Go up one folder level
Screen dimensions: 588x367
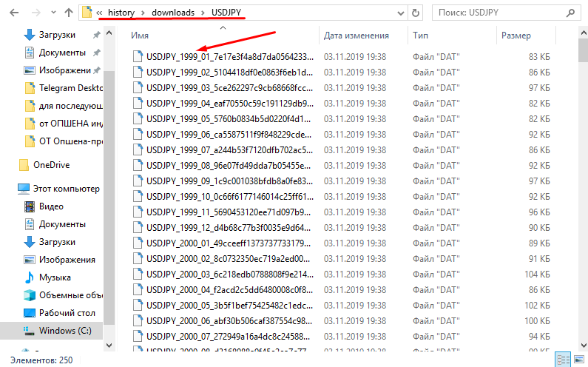click(69, 13)
